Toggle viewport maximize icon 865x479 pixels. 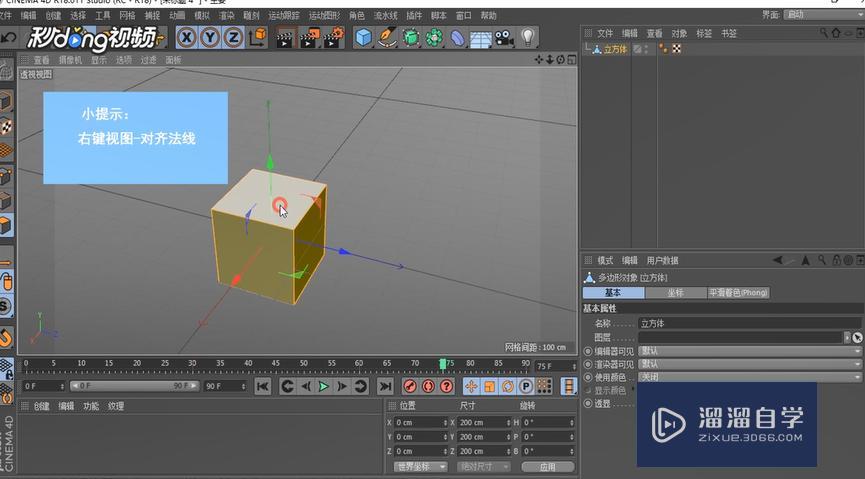point(571,59)
